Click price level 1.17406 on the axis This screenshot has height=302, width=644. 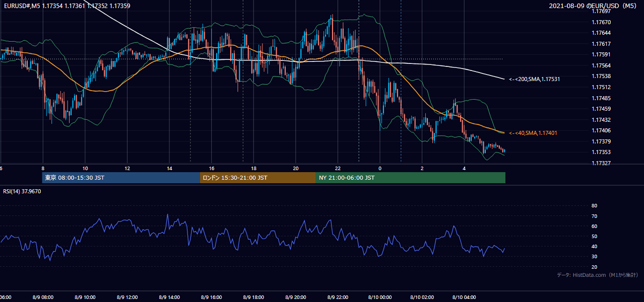pos(601,130)
